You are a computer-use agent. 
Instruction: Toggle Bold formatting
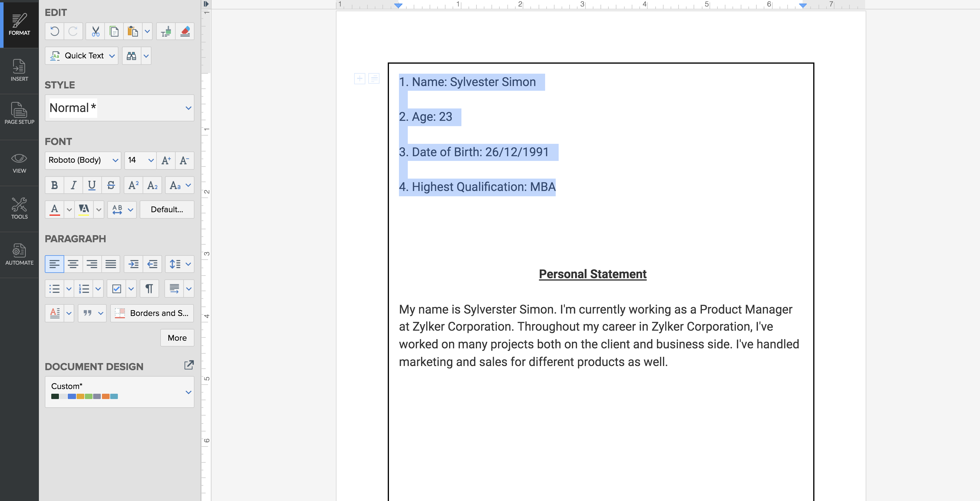[55, 185]
